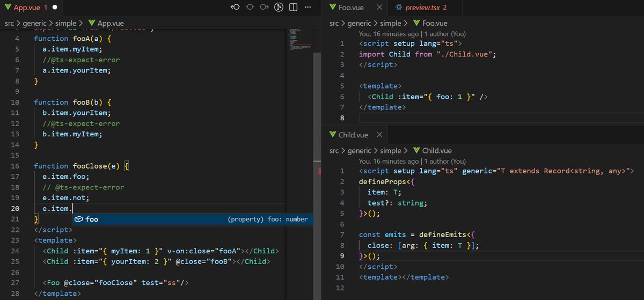
Task: Click the unsaved dot on App.vue tab
Action: 56,8
